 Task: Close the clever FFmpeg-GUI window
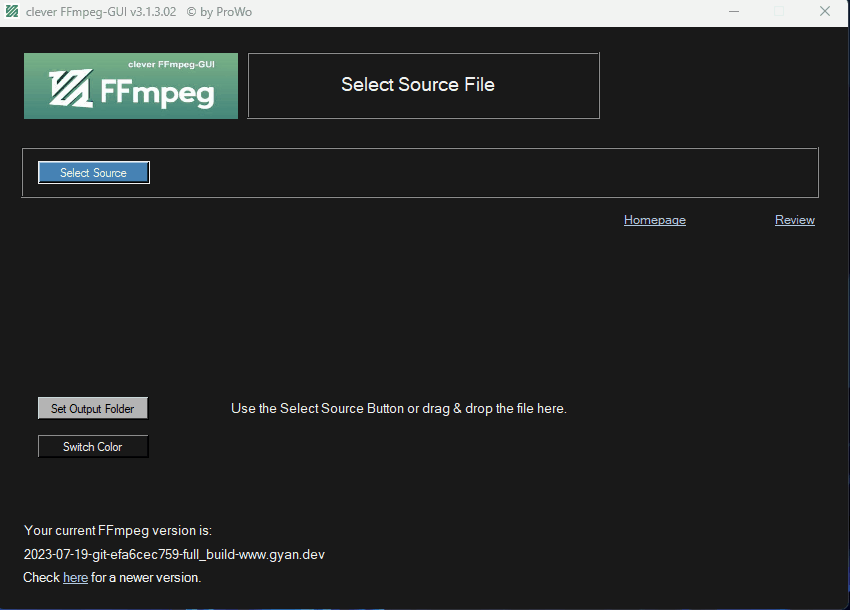click(x=825, y=11)
